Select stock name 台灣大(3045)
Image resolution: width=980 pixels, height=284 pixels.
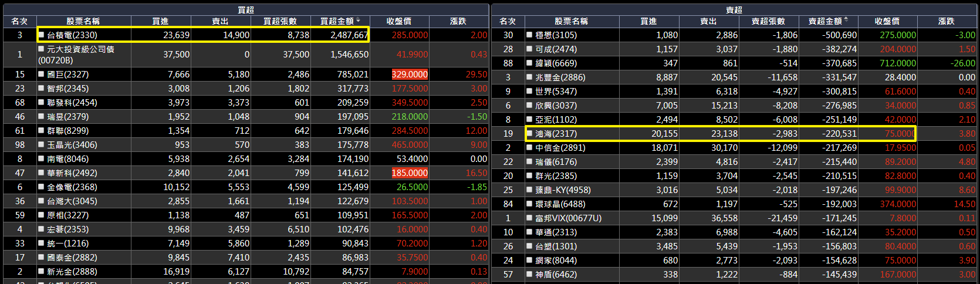(x=72, y=201)
